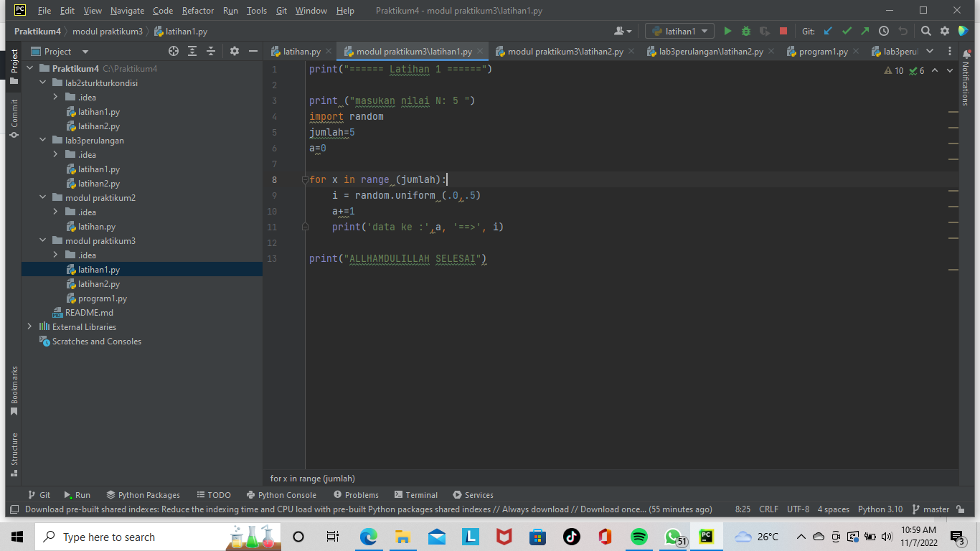The height and width of the screenshot is (551, 980).
Task: Stop the running program
Action: (783, 31)
